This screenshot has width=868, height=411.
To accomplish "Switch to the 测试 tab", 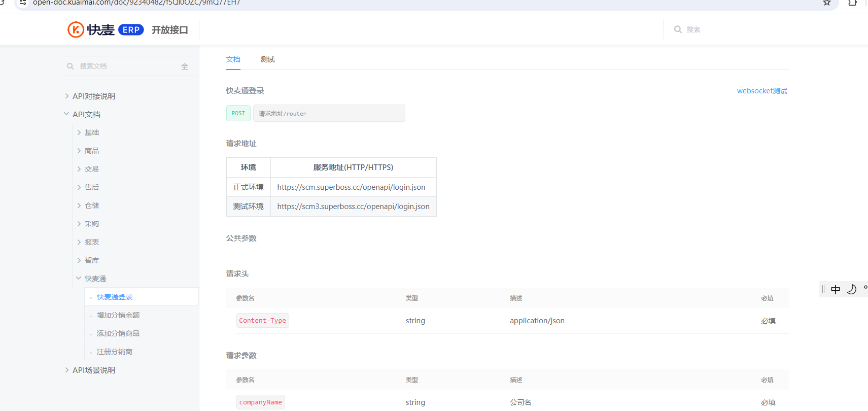I will click(x=267, y=59).
